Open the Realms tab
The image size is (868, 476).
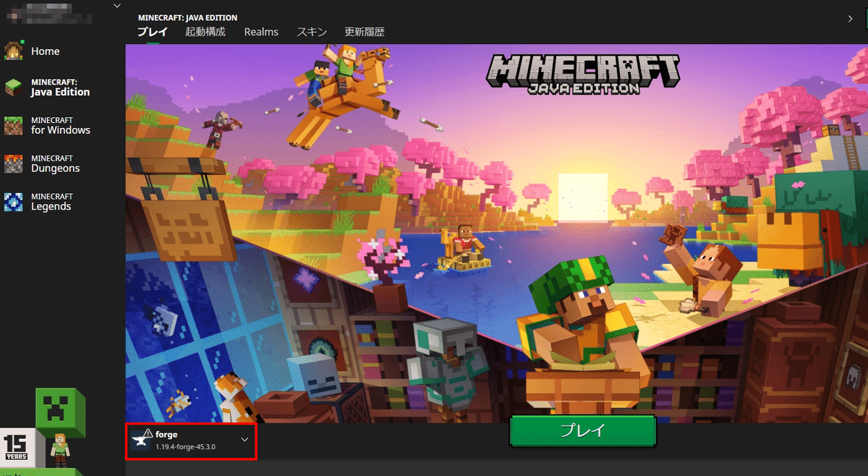261,32
